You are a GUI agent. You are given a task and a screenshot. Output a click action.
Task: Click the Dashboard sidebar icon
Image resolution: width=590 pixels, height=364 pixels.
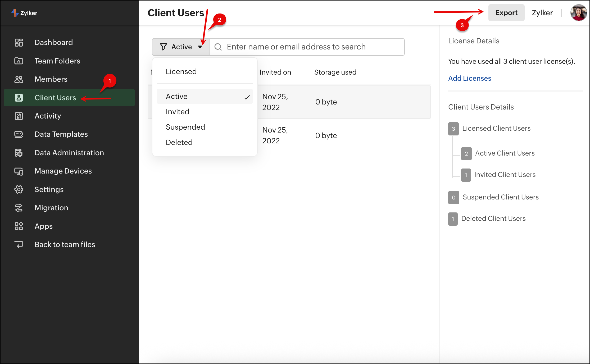click(x=19, y=42)
